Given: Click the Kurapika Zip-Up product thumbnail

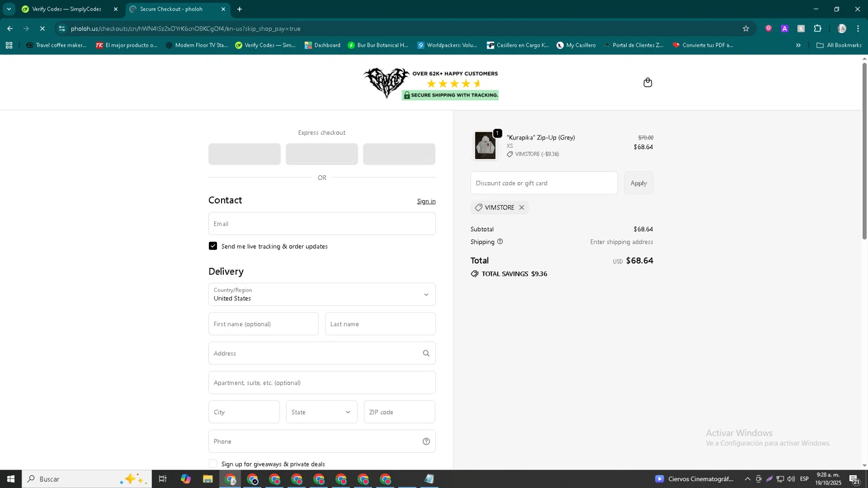Looking at the screenshot, I should point(485,145).
